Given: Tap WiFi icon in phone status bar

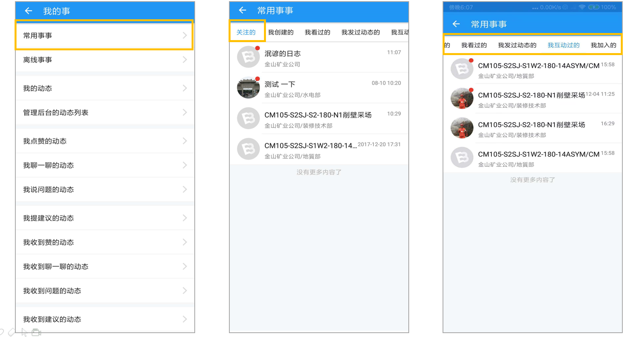Looking at the screenshot, I should (582, 7).
